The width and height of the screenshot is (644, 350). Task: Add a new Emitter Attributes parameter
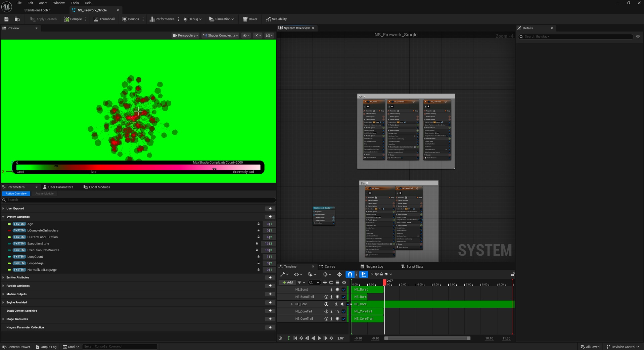[270, 277]
